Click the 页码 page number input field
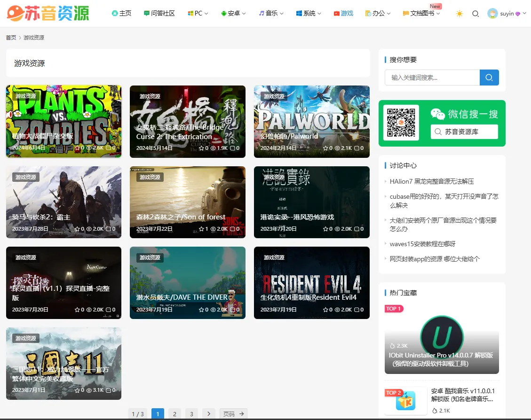The width and height of the screenshot is (531, 420). pos(231,413)
